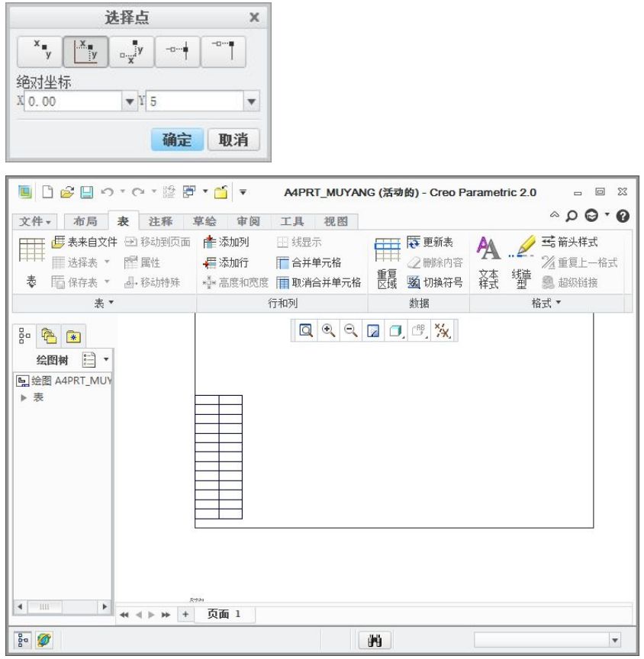Click the 重复区域 repeat region icon
Screen dimensions: 644x659
(387, 262)
